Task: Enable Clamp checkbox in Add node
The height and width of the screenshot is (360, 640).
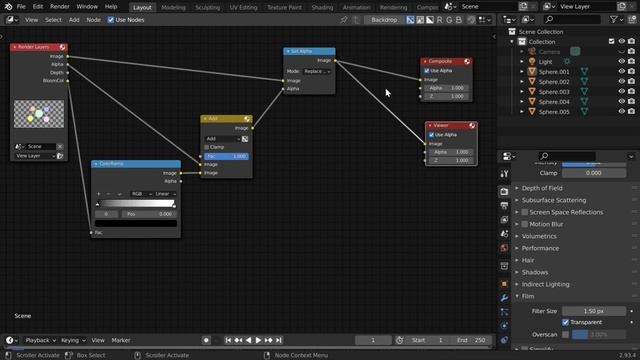Action: (207, 147)
